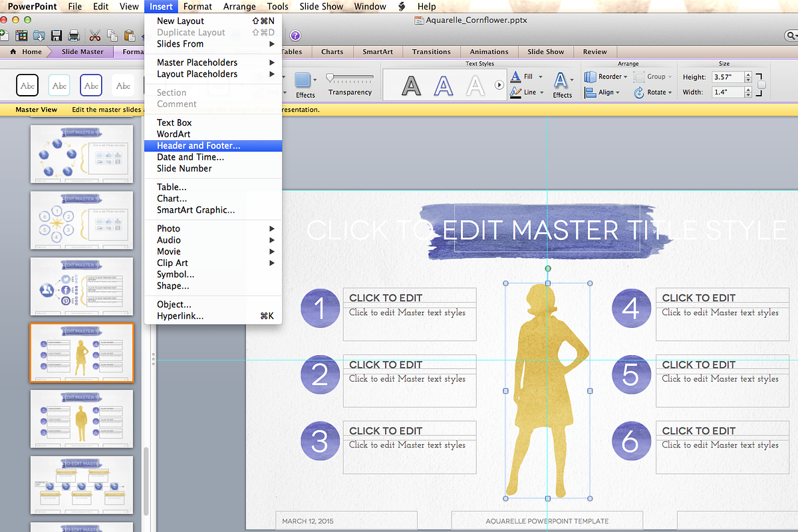The image size is (798, 532).
Task: Click the Rotate icon in Arrange
Action: click(x=639, y=92)
